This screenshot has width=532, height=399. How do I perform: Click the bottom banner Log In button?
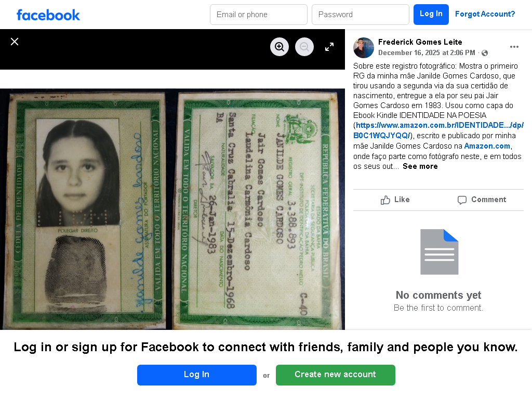pos(197,375)
